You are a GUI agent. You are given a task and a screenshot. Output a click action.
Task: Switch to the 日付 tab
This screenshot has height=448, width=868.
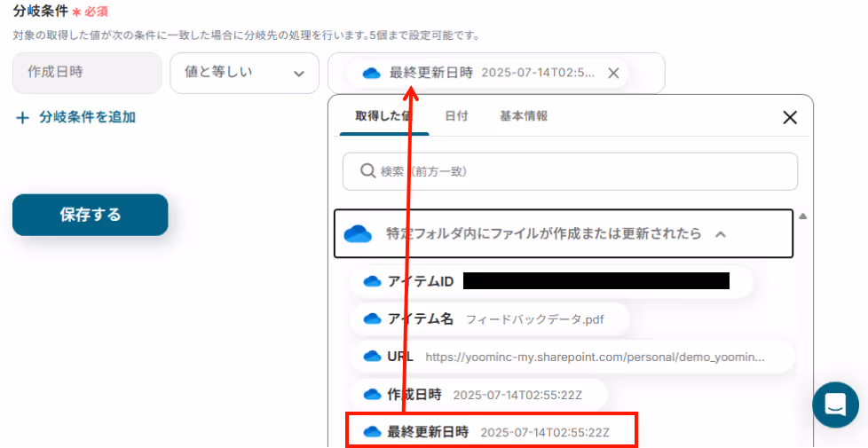click(456, 116)
